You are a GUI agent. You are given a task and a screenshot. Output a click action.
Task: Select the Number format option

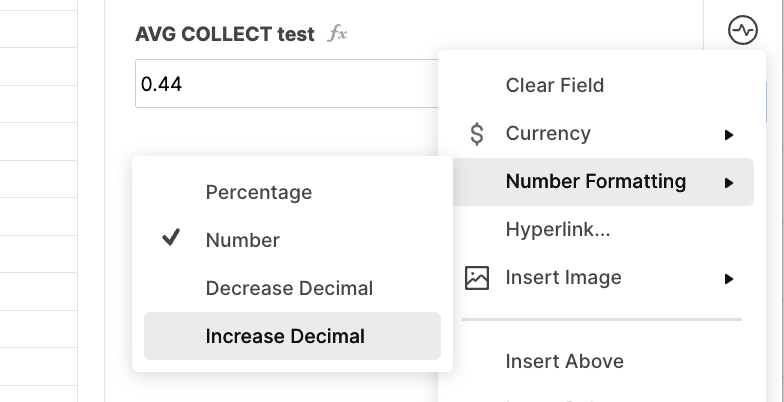tap(242, 240)
